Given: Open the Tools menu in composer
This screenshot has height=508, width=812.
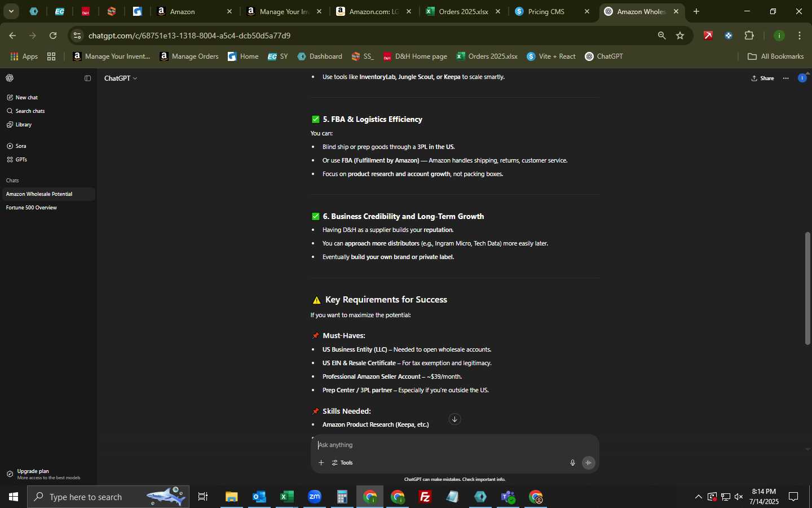Looking at the screenshot, I should tap(342, 463).
